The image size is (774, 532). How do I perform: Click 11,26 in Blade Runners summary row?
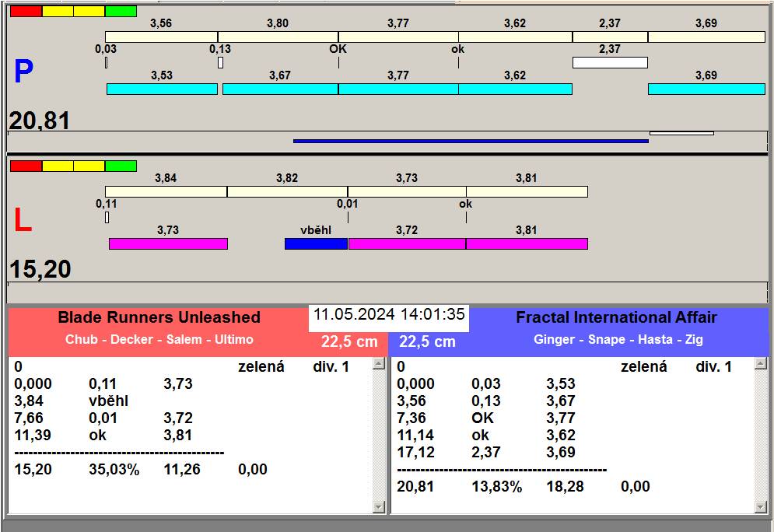click(182, 469)
